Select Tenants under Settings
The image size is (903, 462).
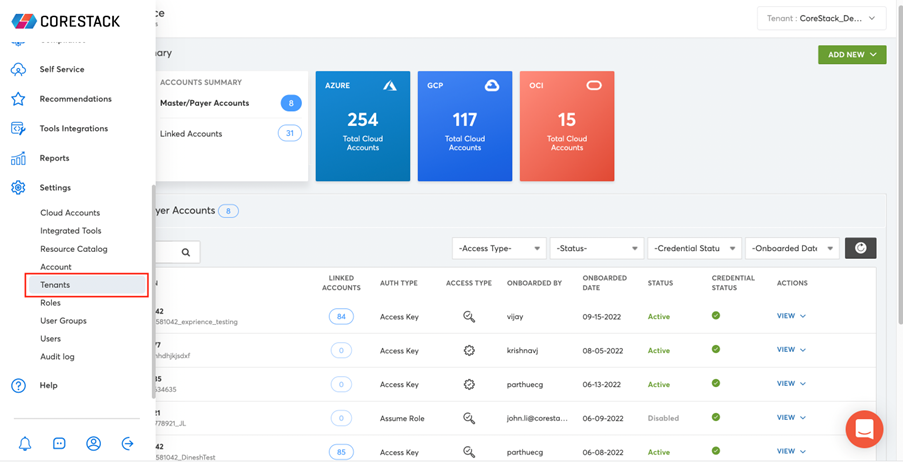(x=86, y=285)
